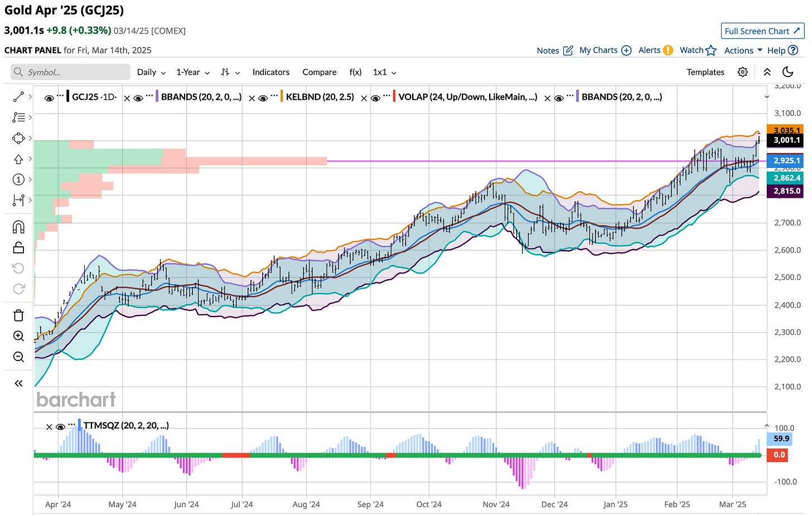Click the trash can delete icon
Image resolution: width=812 pixels, height=516 pixels.
[x=18, y=315]
